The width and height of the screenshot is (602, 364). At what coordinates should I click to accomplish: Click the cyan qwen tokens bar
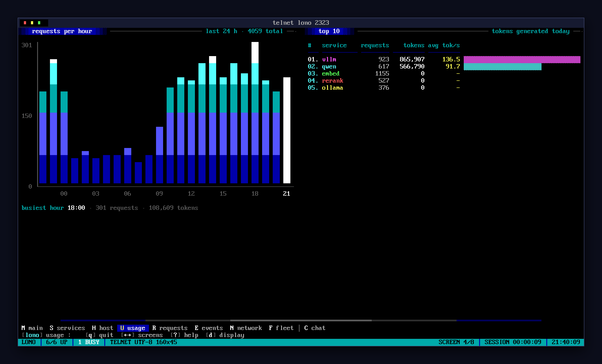click(502, 66)
